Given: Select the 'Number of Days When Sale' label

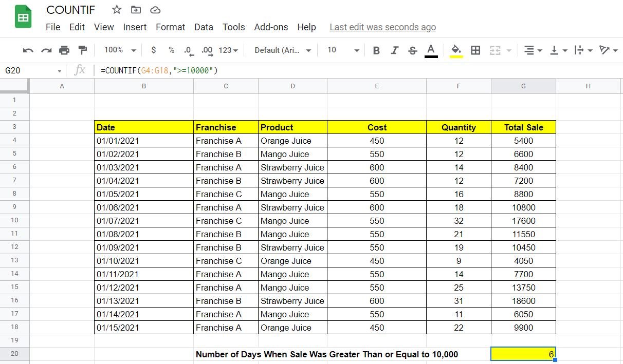Looking at the screenshot, I should (x=327, y=354).
